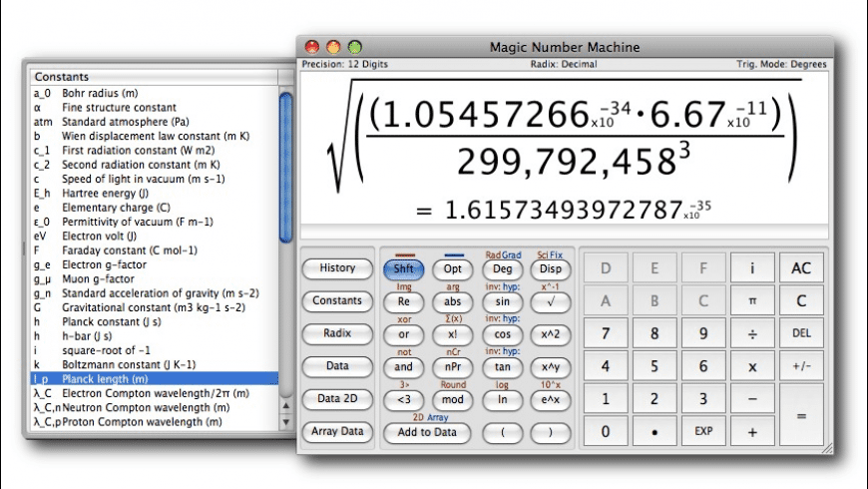Click the mod key
868x489 pixels.
coord(452,400)
